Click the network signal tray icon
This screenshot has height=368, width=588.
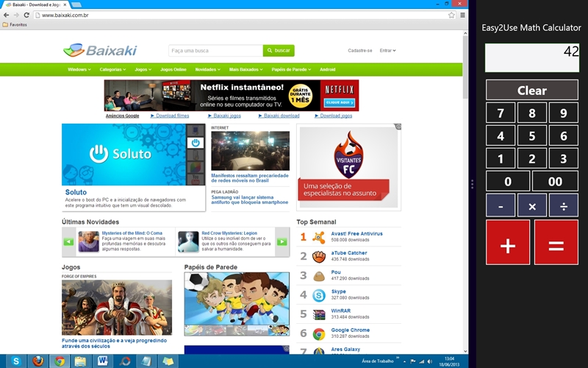421,361
